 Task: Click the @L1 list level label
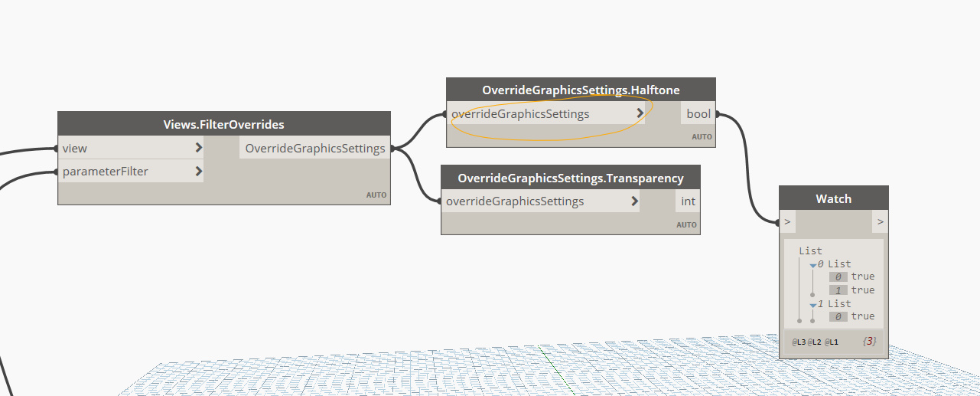point(831,342)
